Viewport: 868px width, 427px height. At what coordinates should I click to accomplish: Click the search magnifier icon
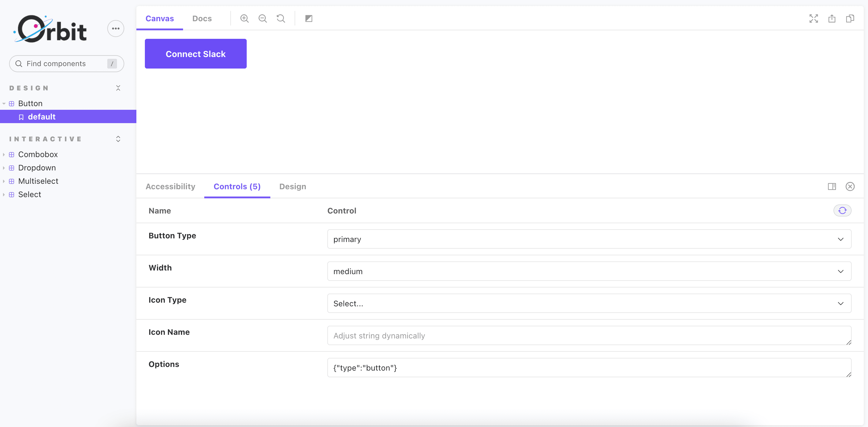(19, 64)
